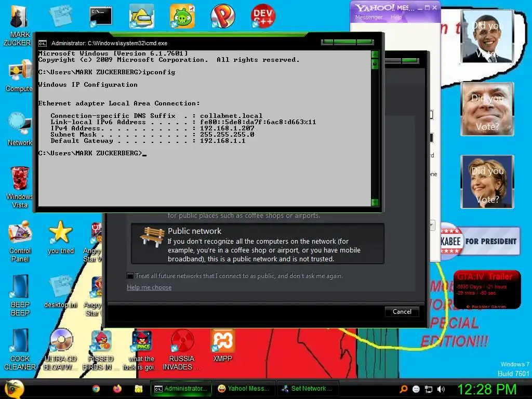
Task: Click the Hillary 'Did you Vote?' gadget
Action: point(487,182)
